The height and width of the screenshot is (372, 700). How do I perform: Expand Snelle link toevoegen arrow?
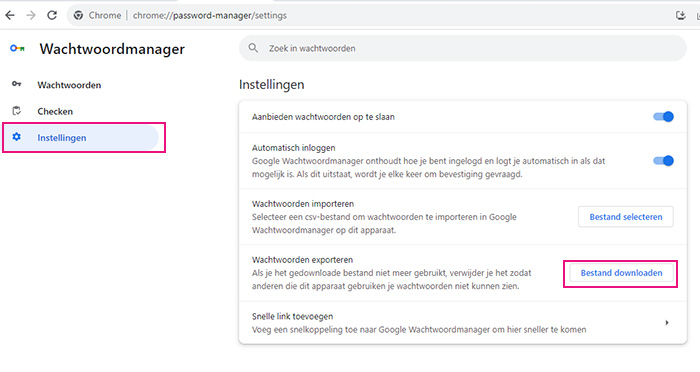[667, 322]
